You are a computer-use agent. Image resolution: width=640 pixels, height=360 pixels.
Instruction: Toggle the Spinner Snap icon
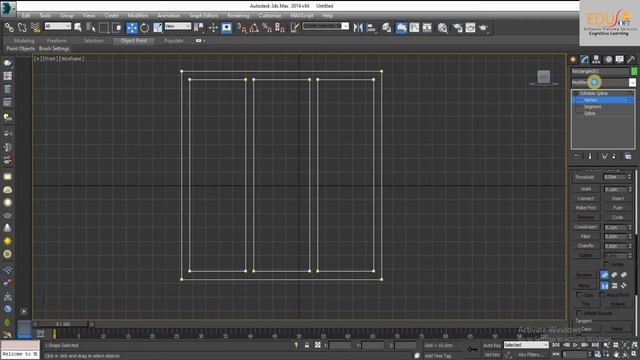click(x=280, y=28)
